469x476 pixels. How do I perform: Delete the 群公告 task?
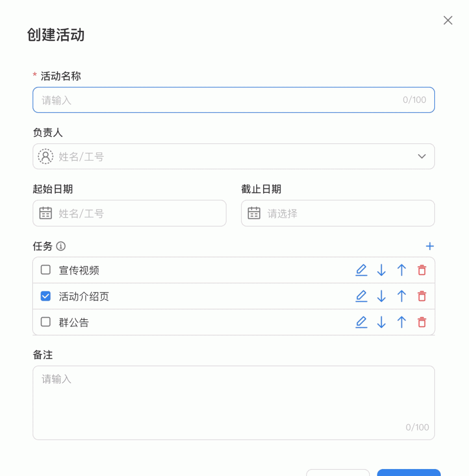(422, 322)
